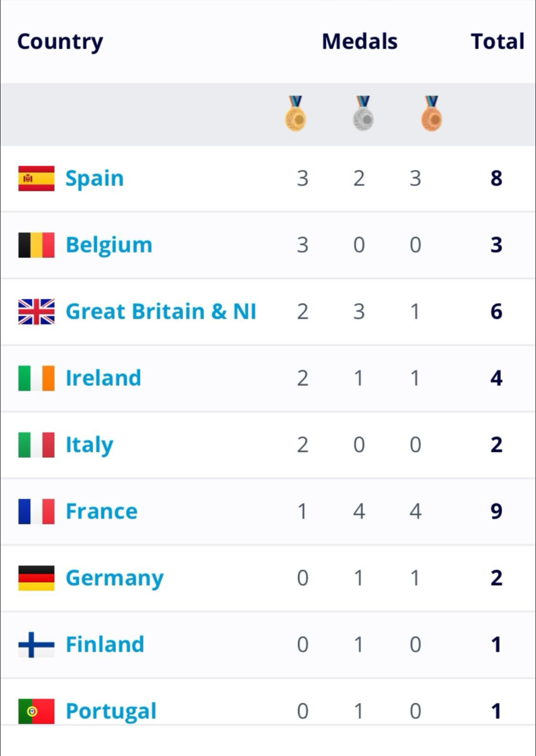Click the Total column header
The image size is (536, 756).
pyautogui.click(x=497, y=42)
